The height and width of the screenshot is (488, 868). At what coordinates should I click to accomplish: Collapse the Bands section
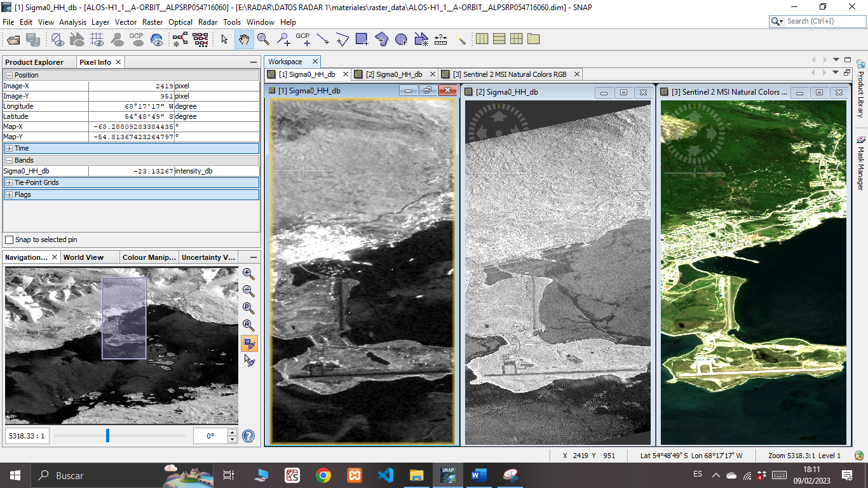coord(10,160)
